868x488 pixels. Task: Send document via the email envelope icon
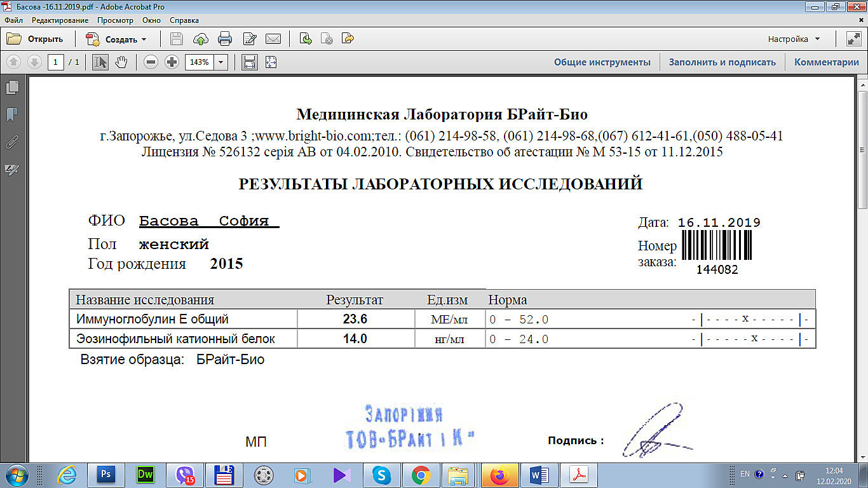pos(273,39)
